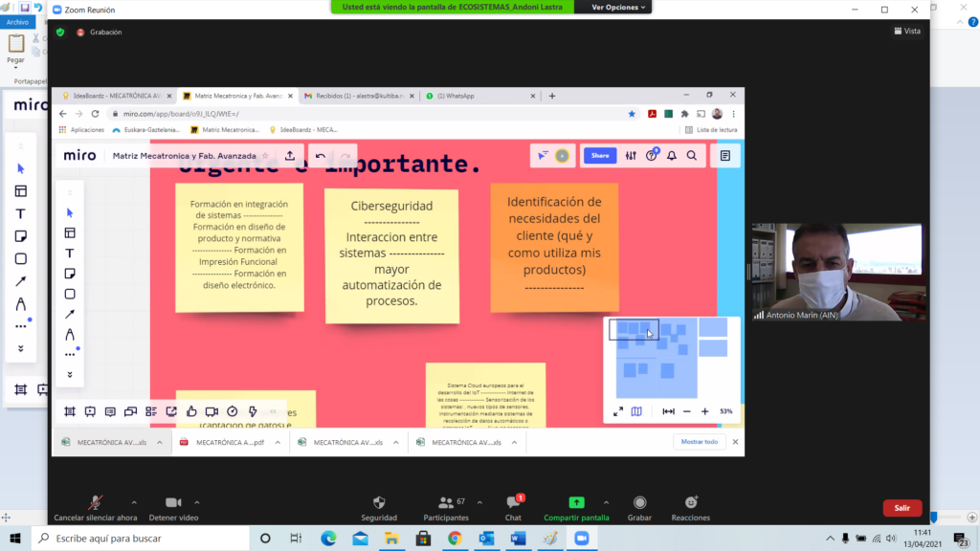
Task: Select the text tool in Miro toolbar
Action: (70, 253)
